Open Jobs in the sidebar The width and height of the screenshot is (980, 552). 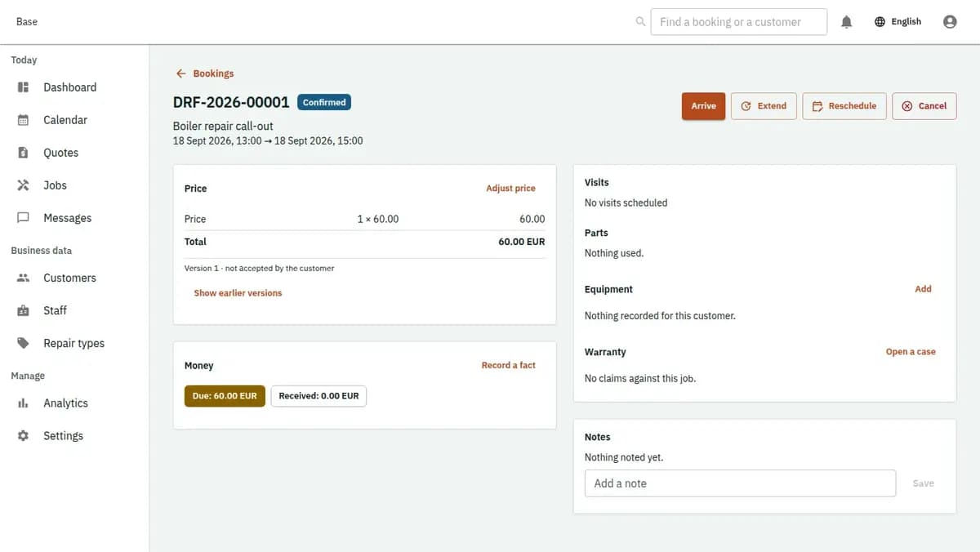point(74,185)
